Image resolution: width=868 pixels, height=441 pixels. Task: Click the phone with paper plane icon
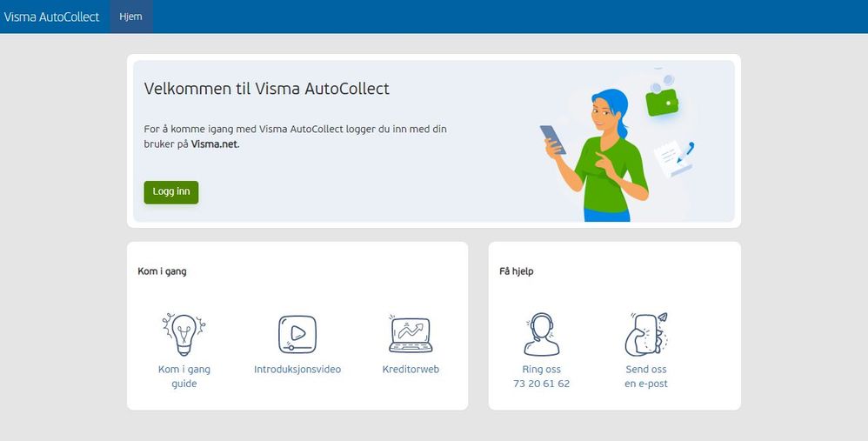click(646, 334)
